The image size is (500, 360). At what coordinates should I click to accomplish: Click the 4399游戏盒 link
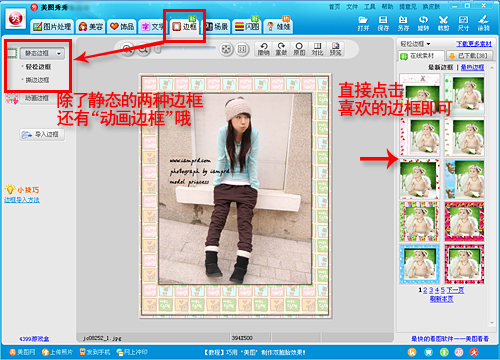tap(34, 339)
